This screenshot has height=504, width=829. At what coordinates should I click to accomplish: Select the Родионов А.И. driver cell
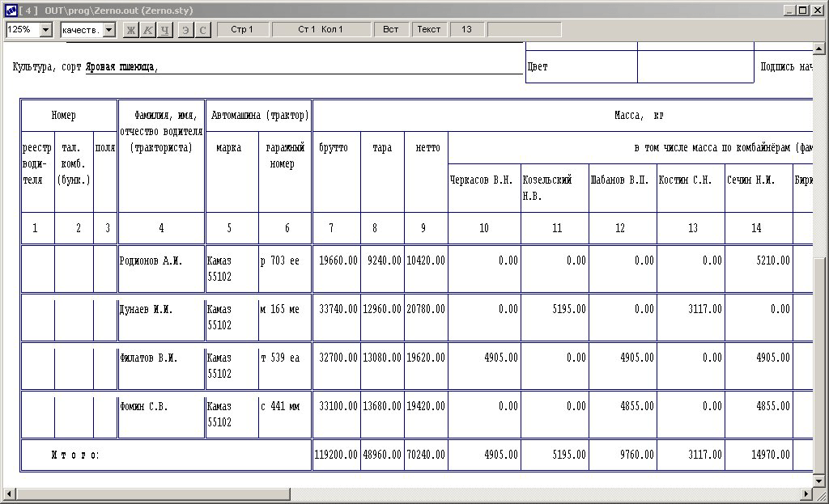[151, 261]
